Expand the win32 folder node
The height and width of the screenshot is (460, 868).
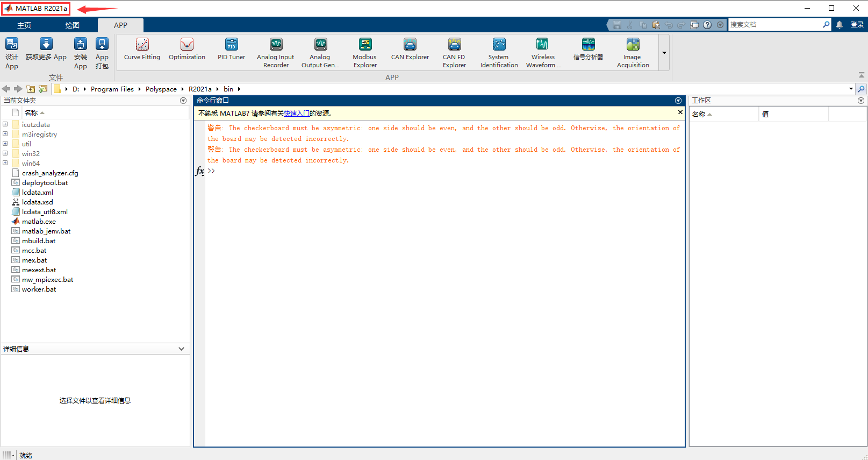5,153
